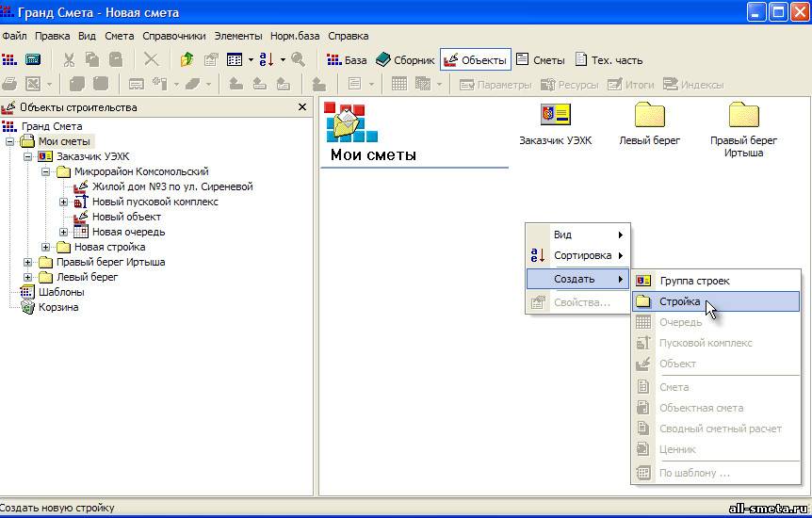Expand the Левый берег tree node
812x518 pixels.
click(28, 277)
